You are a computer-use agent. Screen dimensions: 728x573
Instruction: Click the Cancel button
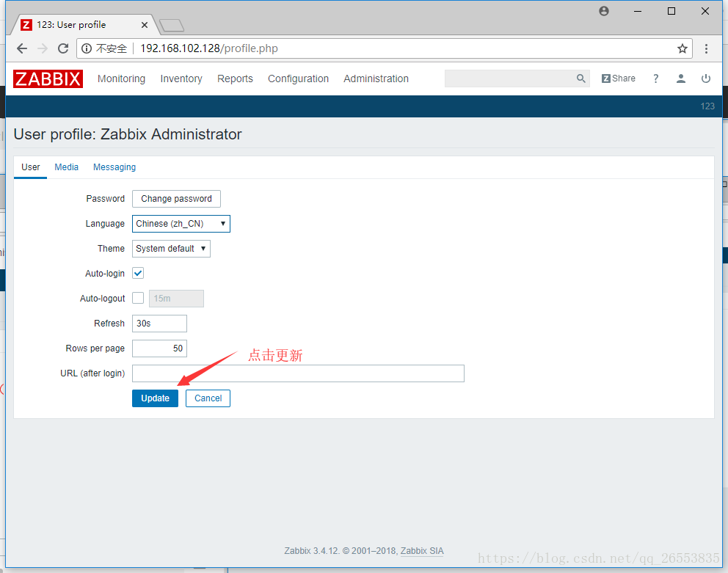[x=208, y=398]
